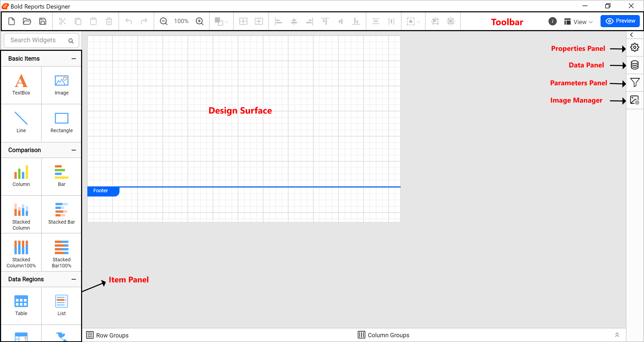Click the blue Preview button
This screenshot has height=342, width=644.
click(620, 21)
